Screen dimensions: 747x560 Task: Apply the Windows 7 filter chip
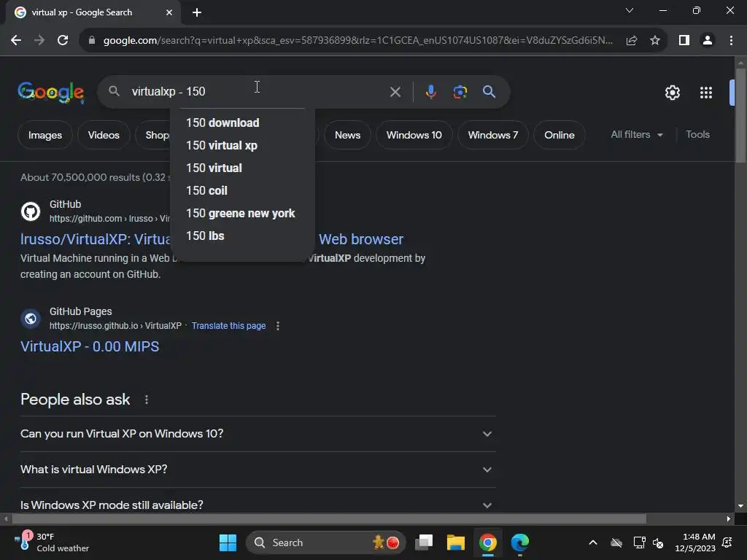[492, 135]
